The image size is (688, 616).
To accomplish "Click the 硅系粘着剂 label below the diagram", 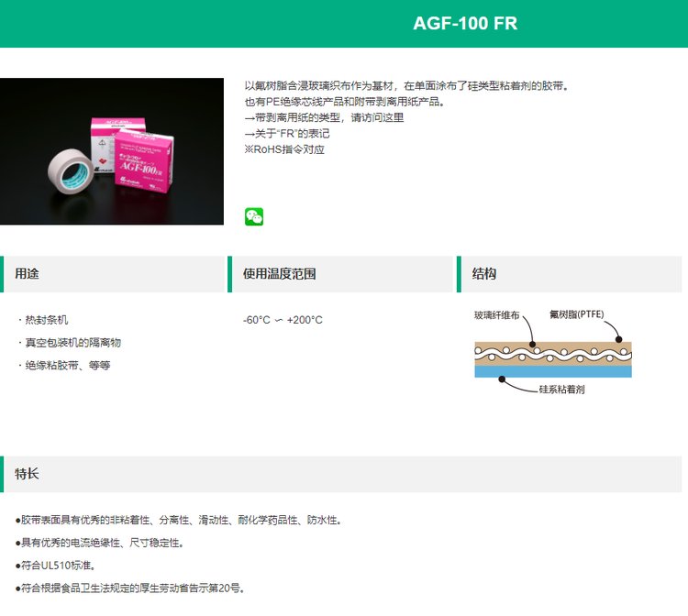I will point(561,389).
